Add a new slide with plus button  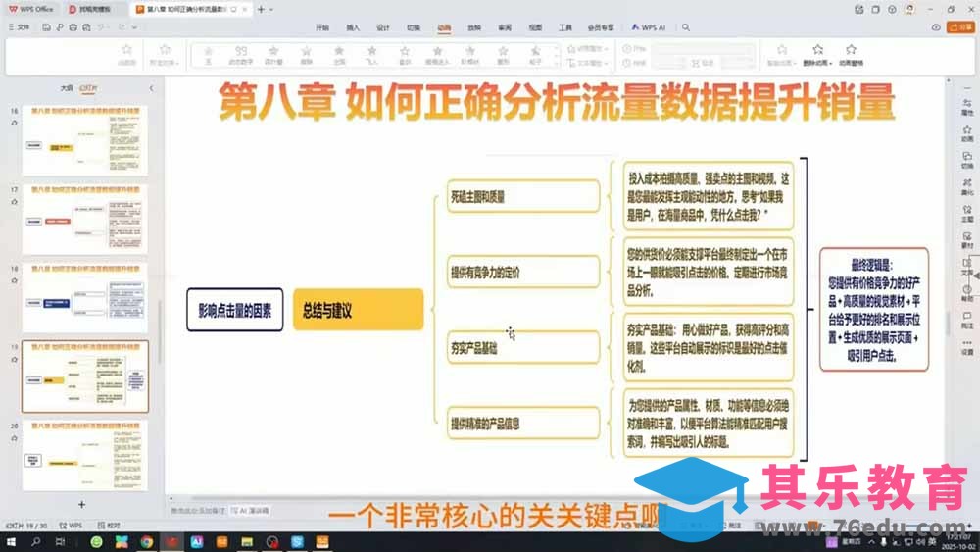82,504
